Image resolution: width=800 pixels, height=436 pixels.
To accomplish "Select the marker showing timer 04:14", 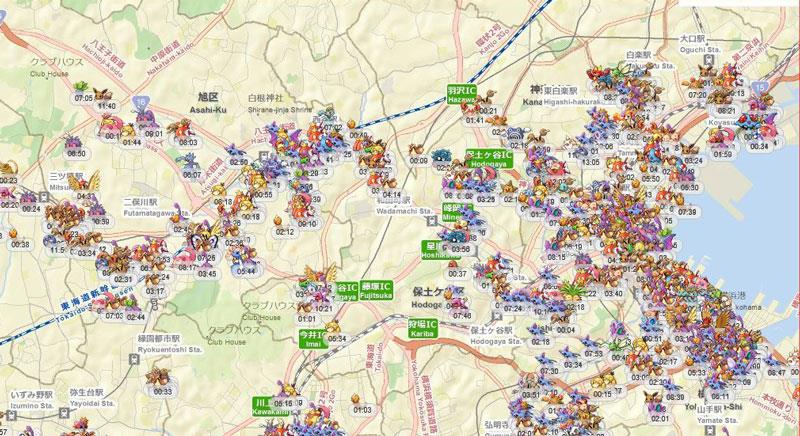I will (391, 189).
